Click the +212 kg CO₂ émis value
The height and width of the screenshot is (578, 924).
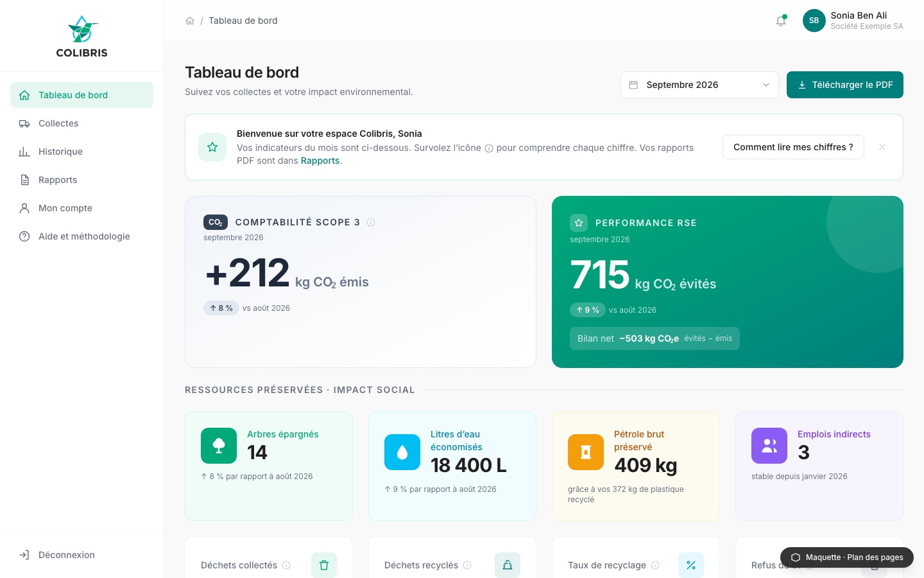[287, 274]
